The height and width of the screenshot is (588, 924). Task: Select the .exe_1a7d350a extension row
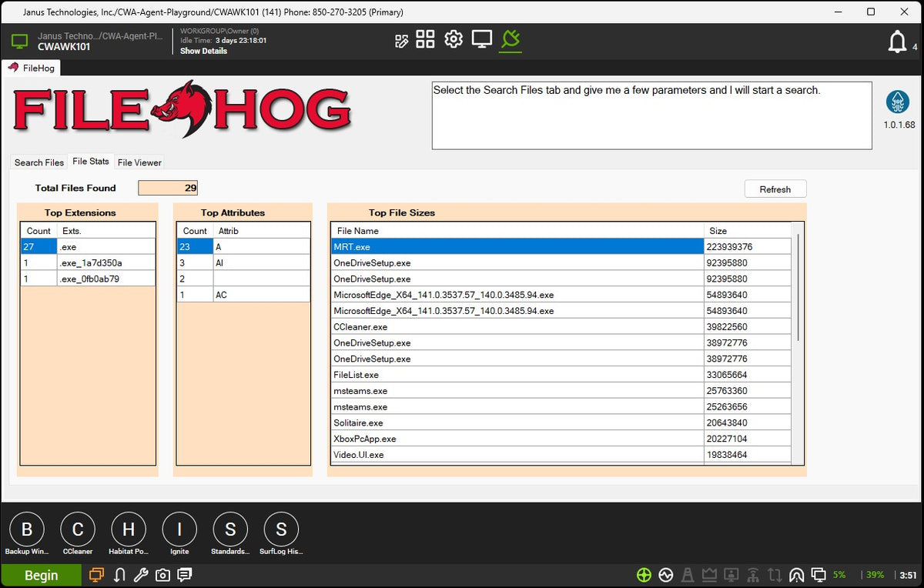(x=88, y=263)
